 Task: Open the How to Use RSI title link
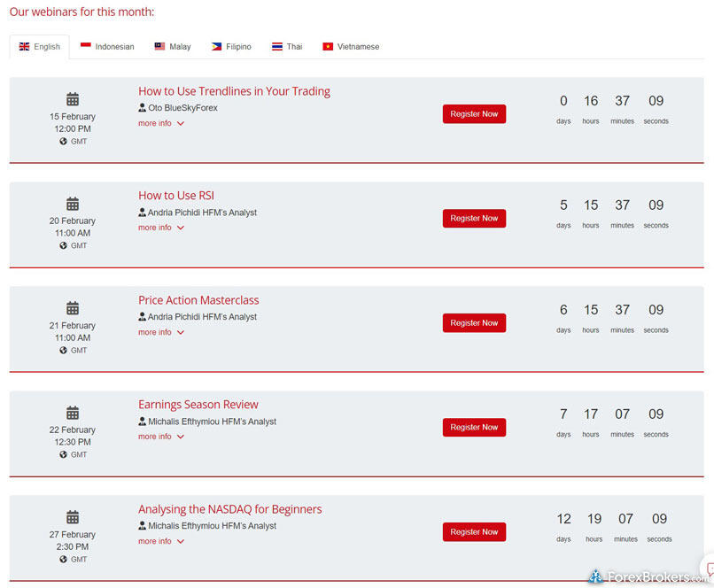click(x=176, y=196)
